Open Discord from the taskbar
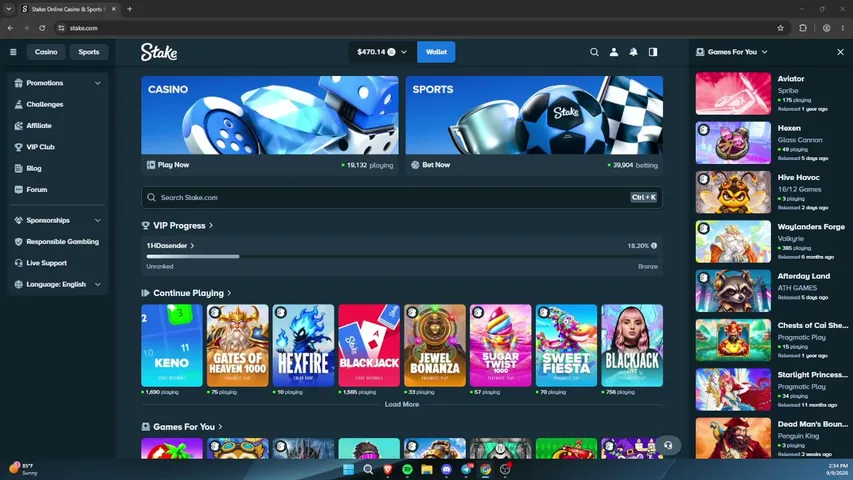This screenshot has height=480, width=853. coord(446,469)
